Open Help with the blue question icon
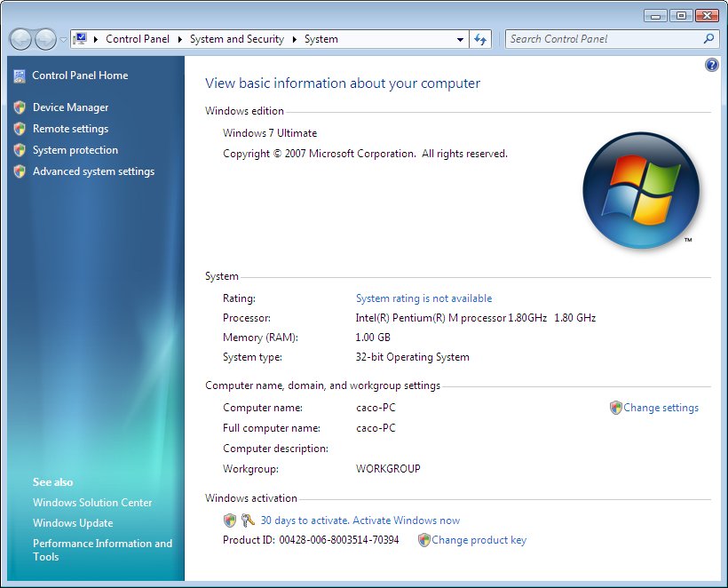728x588 pixels. coord(711,65)
